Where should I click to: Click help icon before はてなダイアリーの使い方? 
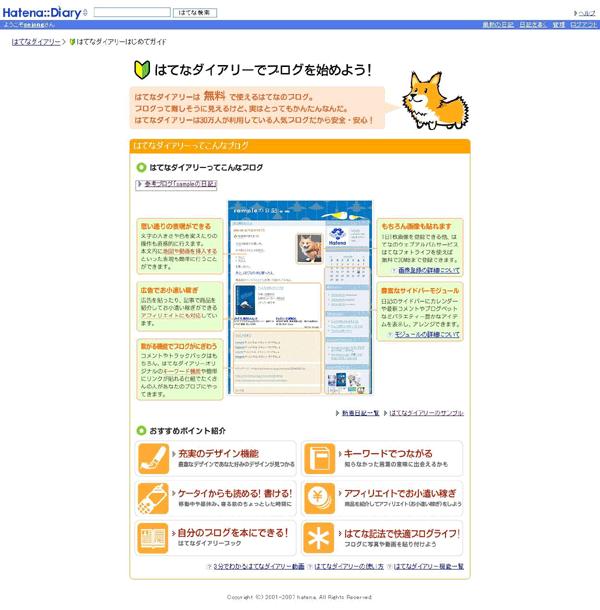point(310,567)
